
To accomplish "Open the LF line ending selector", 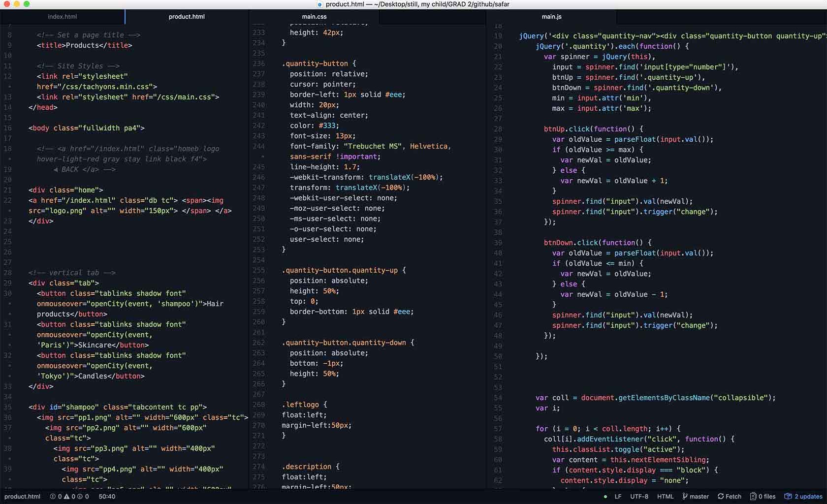I will click(x=618, y=497).
